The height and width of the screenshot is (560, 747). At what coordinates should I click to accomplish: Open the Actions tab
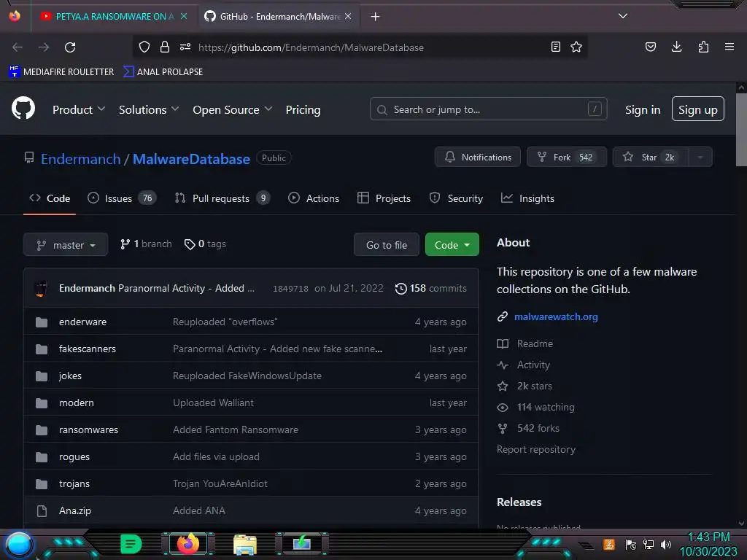click(x=314, y=198)
